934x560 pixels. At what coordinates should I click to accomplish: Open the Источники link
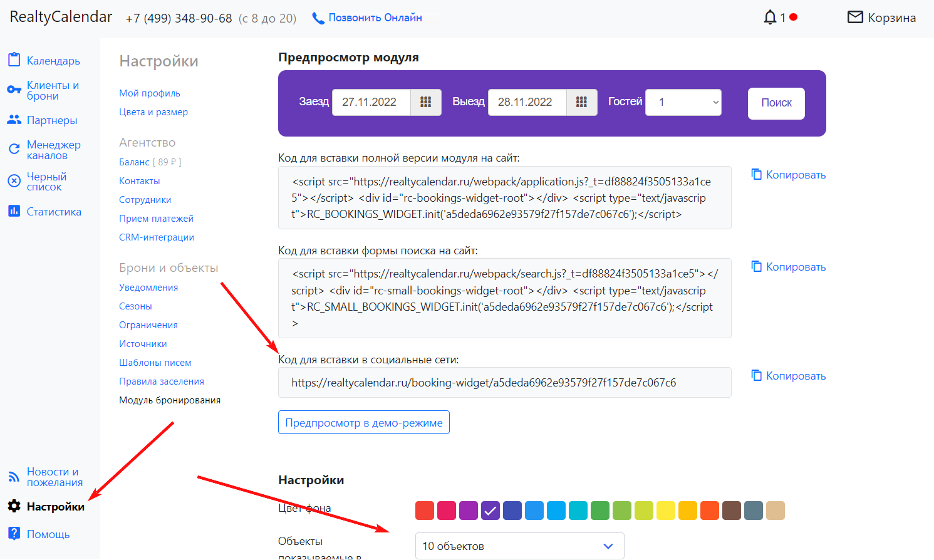click(x=143, y=344)
